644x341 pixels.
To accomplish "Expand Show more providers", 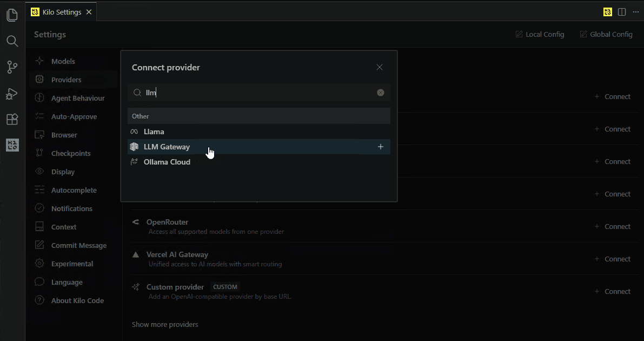I will (165, 325).
